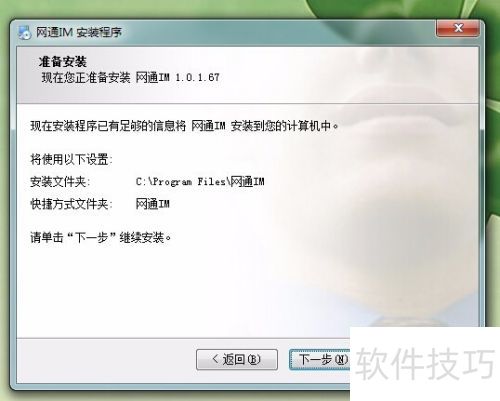500x401 pixels.
Task: Click blank button bar area left of 返回
Action: [107, 360]
